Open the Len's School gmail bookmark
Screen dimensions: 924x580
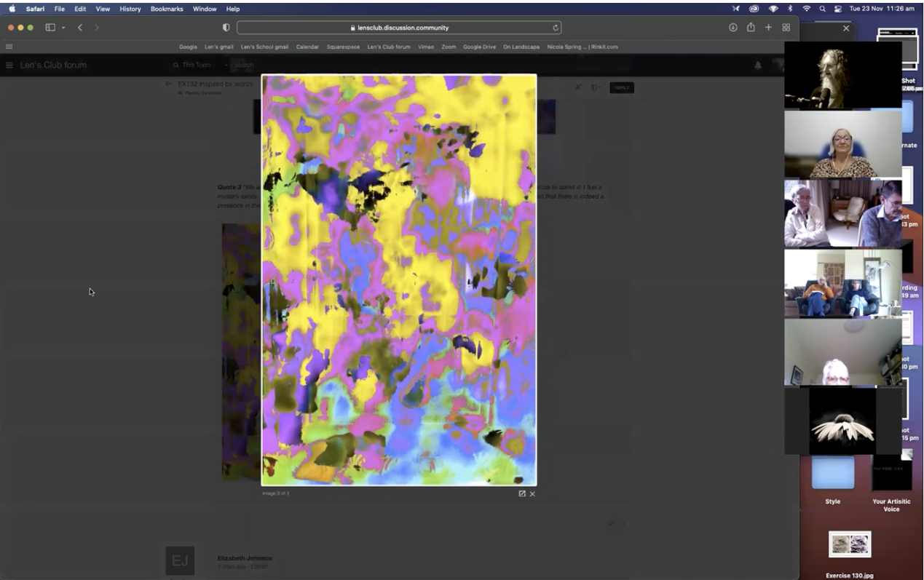(x=264, y=47)
